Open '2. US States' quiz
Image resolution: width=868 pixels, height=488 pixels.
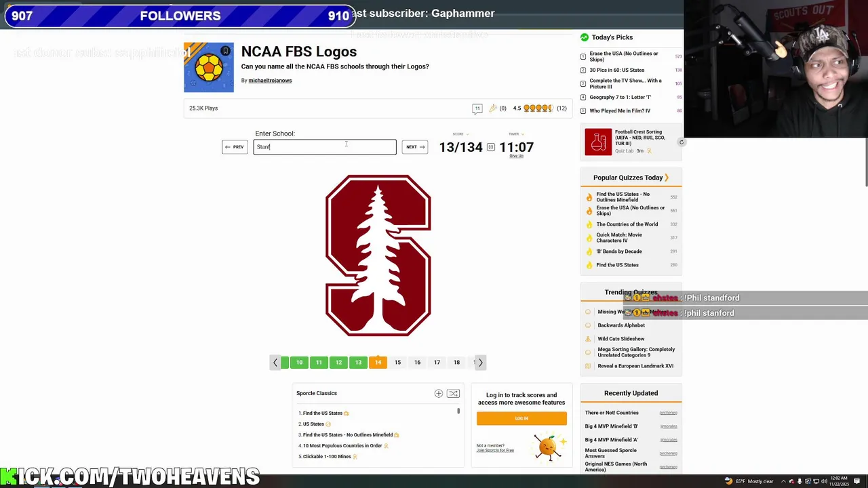coord(314,424)
